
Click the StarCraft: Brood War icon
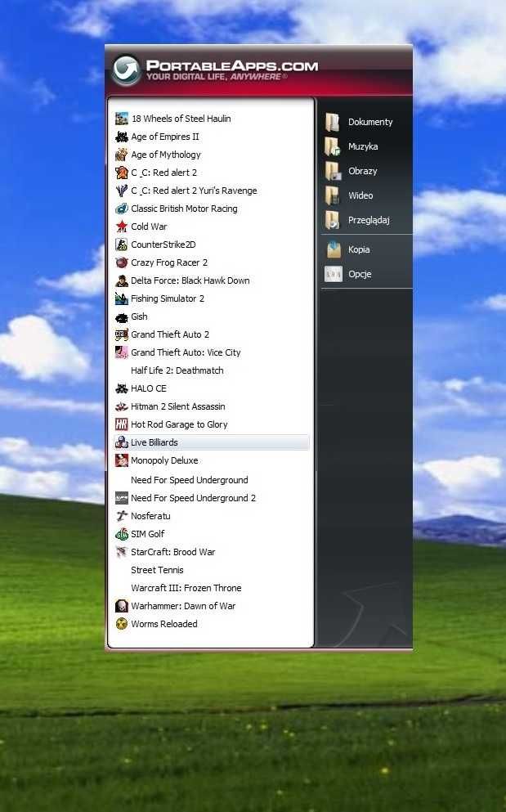(x=121, y=552)
